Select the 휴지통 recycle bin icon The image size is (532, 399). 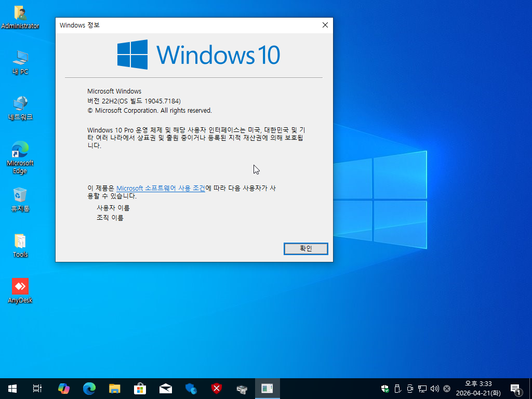tap(20, 200)
